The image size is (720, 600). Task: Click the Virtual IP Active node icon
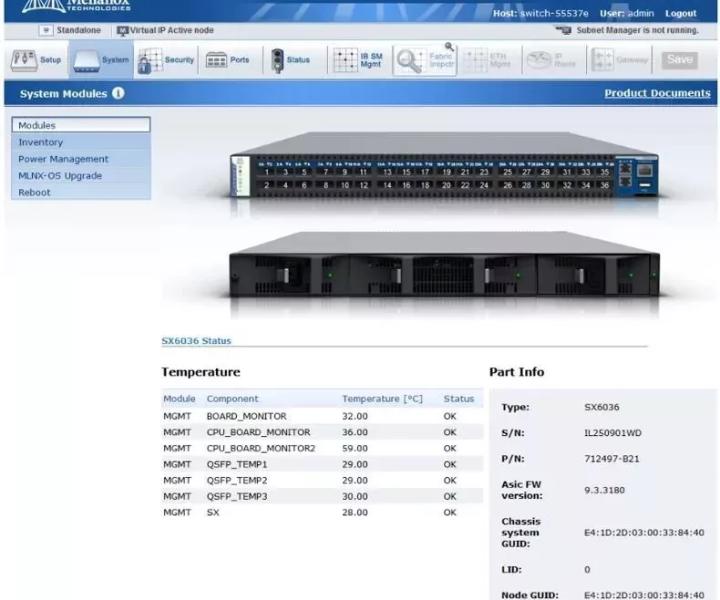pyautogui.click(x=122, y=31)
